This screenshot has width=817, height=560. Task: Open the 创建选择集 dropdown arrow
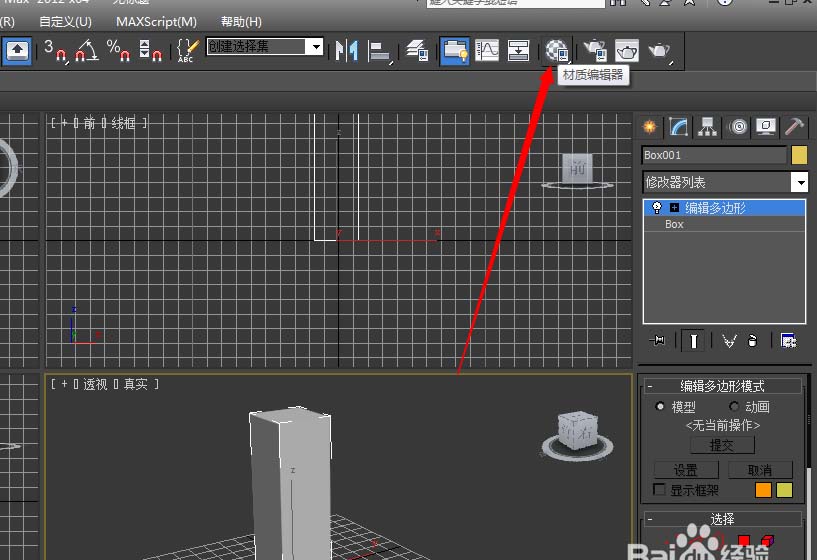coord(316,47)
